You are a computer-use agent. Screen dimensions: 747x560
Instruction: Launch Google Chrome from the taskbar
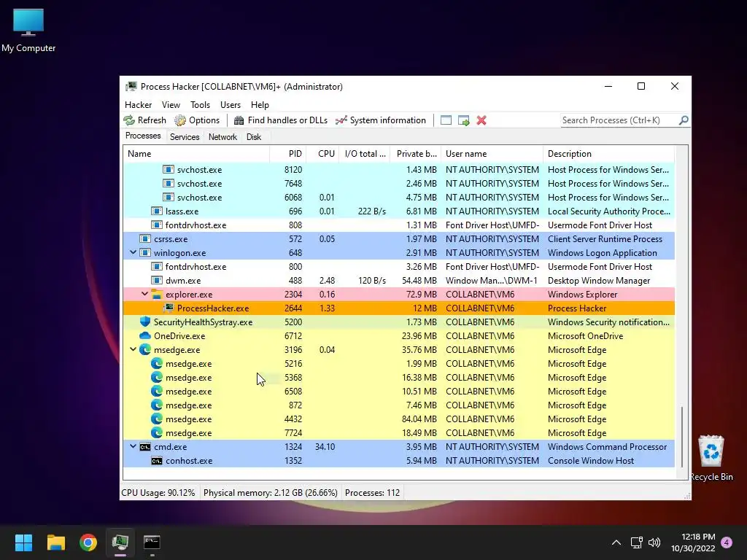click(x=88, y=542)
